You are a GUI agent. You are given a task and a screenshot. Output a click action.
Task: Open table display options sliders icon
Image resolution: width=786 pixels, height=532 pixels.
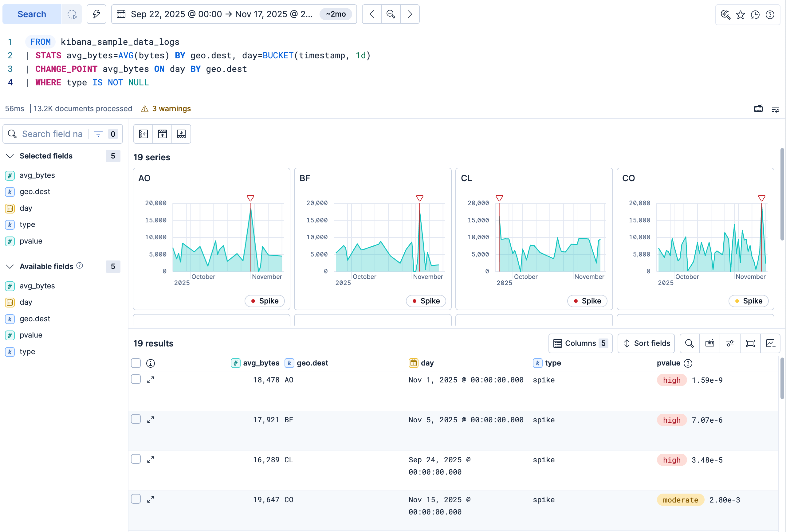tap(730, 343)
